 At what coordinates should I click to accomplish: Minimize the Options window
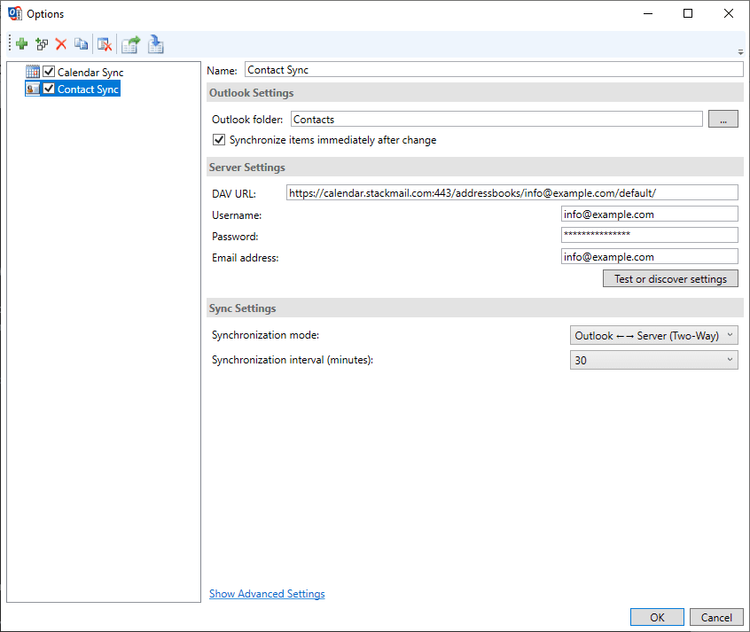648,13
